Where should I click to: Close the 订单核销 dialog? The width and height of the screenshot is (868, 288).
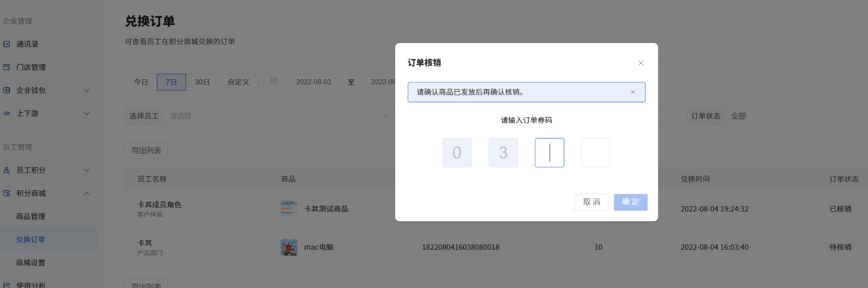640,63
